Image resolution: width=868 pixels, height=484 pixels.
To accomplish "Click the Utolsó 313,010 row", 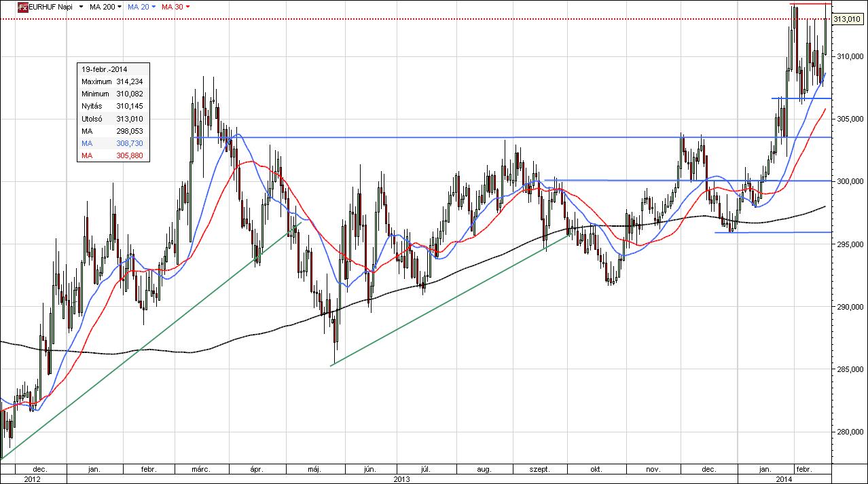I will point(112,119).
